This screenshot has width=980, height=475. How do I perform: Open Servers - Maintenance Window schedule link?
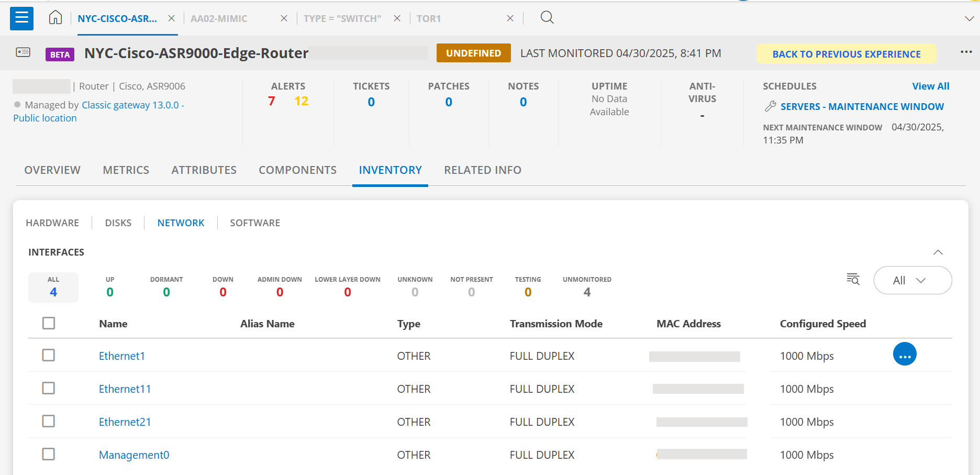tap(862, 107)
